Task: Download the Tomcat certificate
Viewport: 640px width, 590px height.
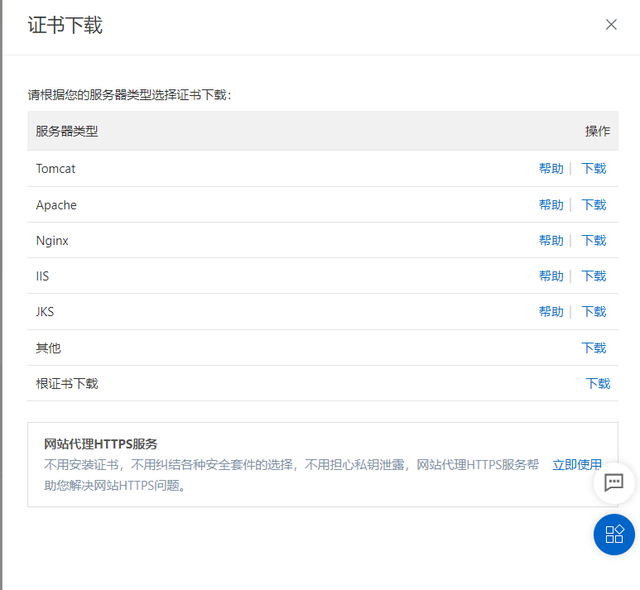Action: tap(593, 169)
